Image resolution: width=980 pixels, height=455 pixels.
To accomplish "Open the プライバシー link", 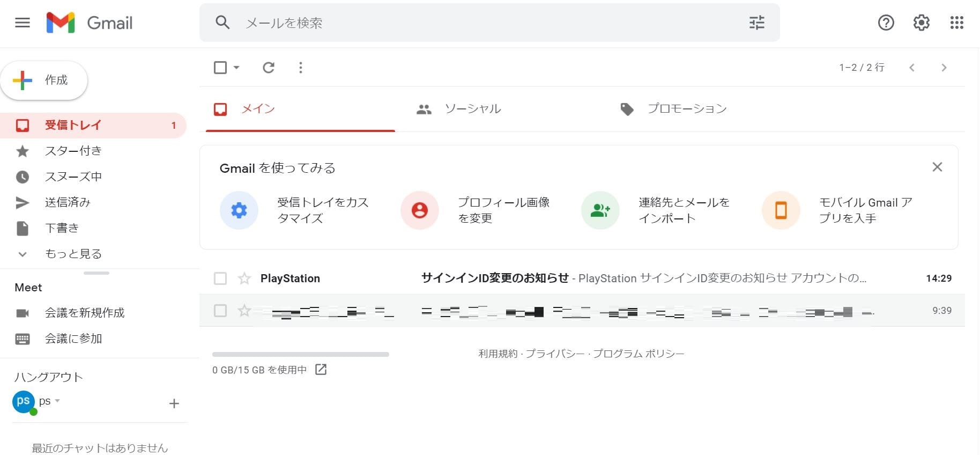I will [555, 354].
